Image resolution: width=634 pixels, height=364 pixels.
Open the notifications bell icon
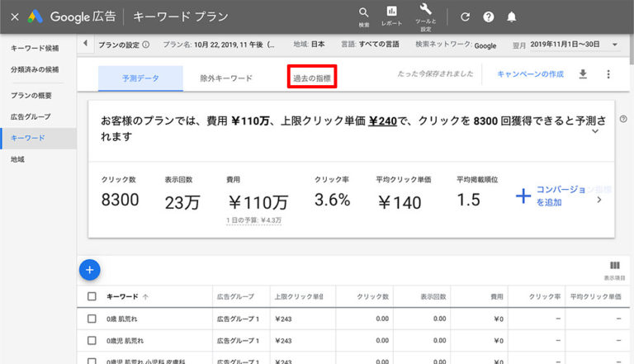[x=512, y=17]
